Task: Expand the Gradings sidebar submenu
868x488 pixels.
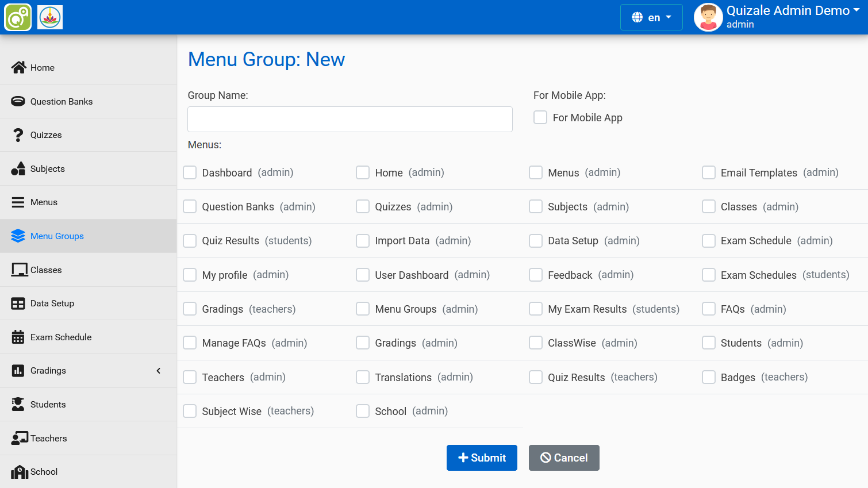Action: 158,371
